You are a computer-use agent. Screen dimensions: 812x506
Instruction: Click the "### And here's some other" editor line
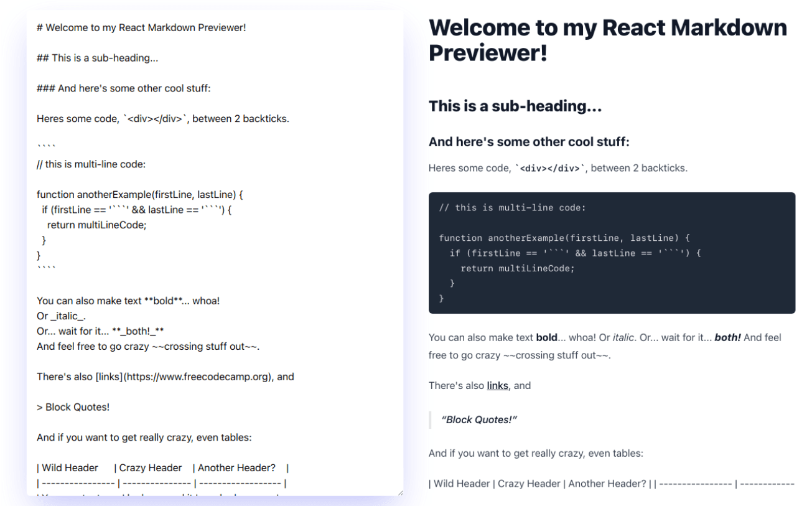(124, 88)
